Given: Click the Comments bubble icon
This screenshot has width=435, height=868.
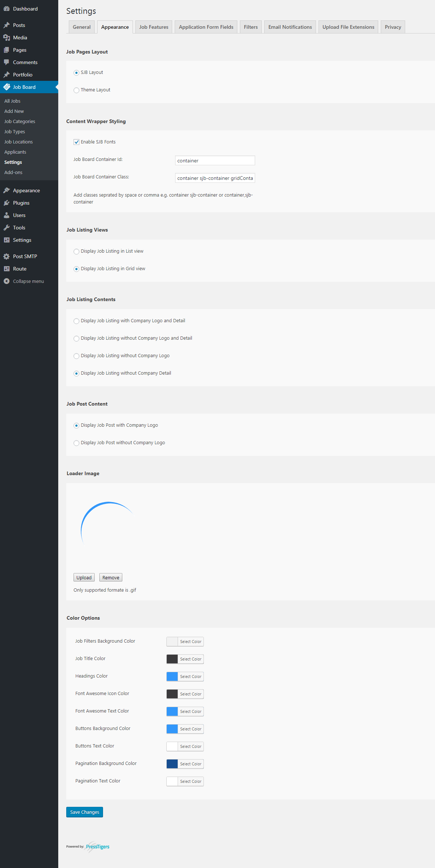Looking at the screenshot, I should (x=7, y=62).
